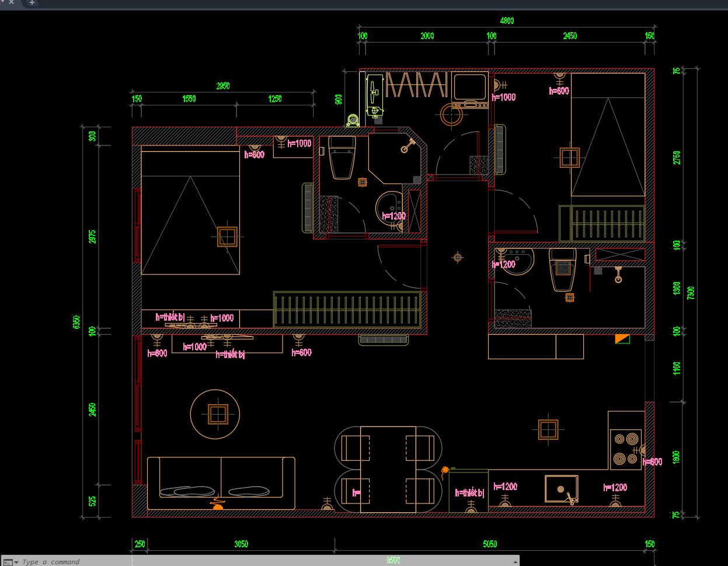Select the round coffee table ceiling light

point(217,414)
